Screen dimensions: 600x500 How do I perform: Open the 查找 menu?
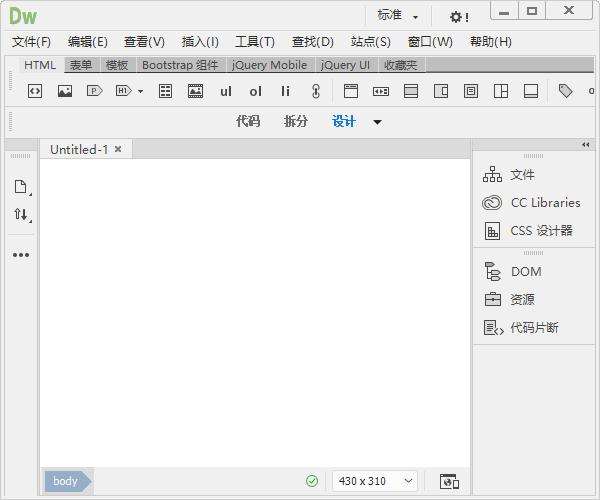[313, 41]
